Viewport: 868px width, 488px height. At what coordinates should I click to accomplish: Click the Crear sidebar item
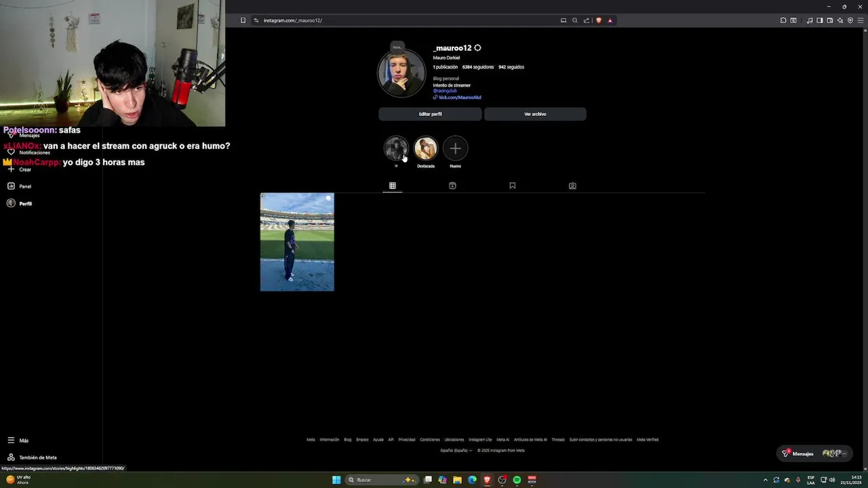(19, 169)
